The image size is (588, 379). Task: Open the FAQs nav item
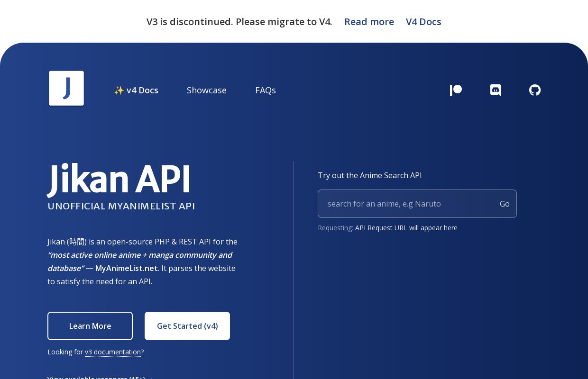266,90
